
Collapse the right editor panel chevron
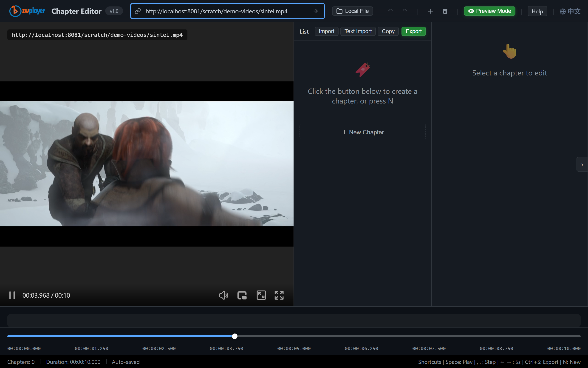tap(582, 165)
